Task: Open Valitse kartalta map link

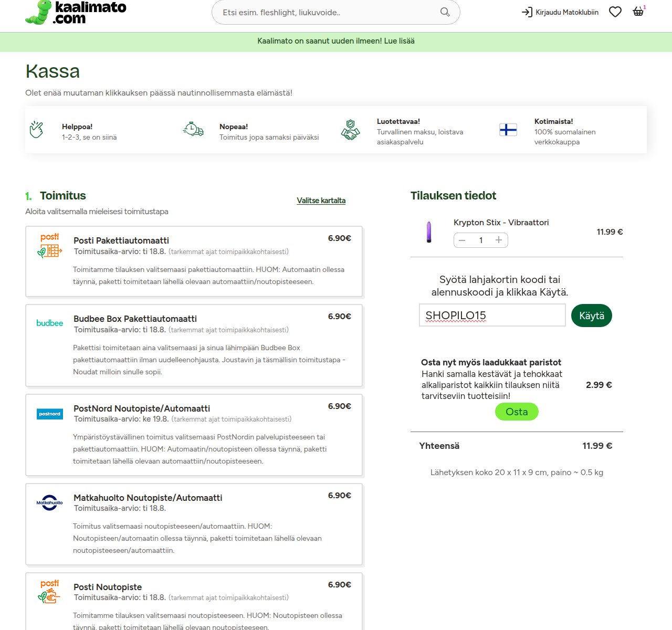Action: tap(321, 201)
